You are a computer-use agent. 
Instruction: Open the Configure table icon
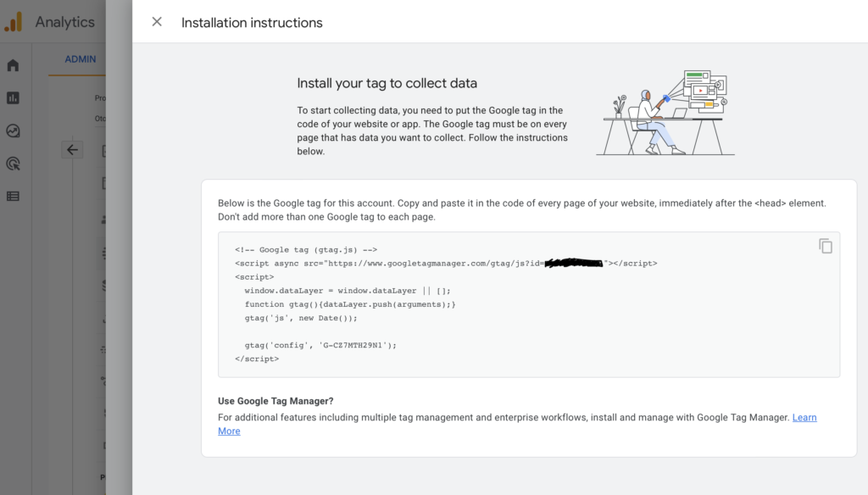[x=13, y=196]
